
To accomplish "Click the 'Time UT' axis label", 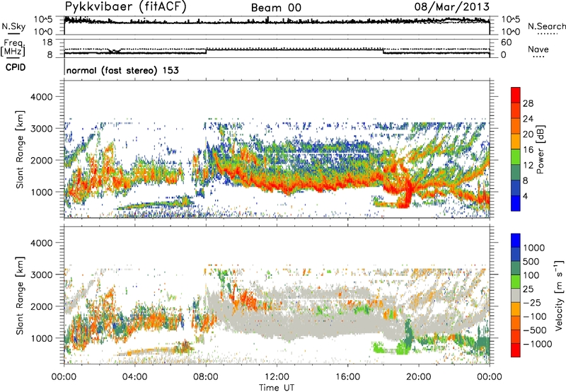I will (x=277, y=388).
